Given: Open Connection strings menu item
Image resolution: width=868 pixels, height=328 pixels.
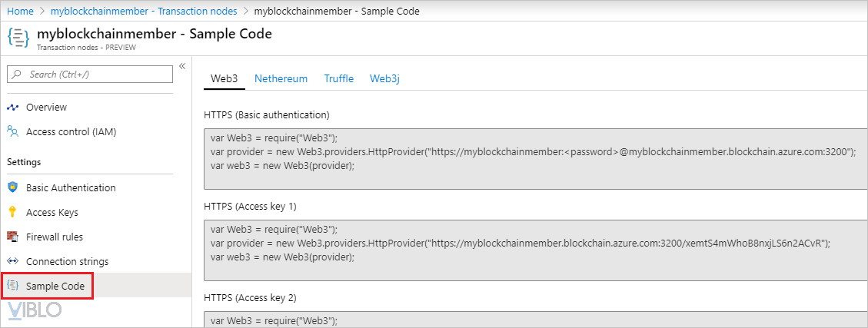Looking at the screenshot, I should coord(67,261).
